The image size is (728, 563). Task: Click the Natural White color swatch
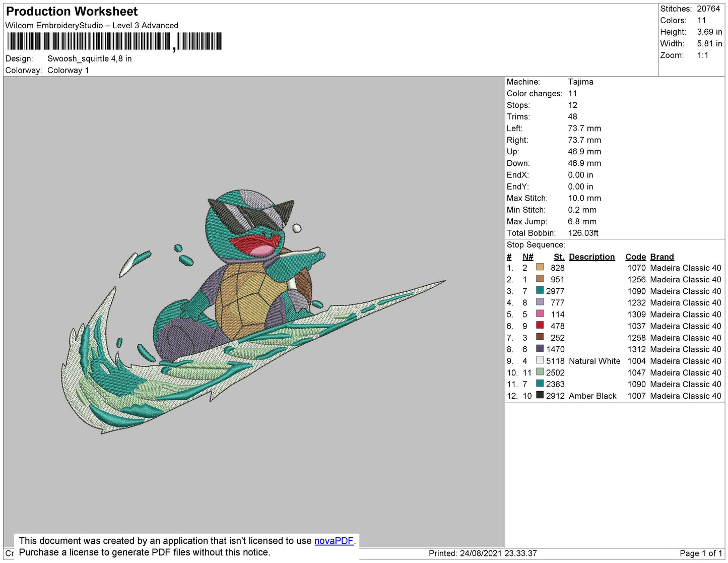(x=540, y=360)
